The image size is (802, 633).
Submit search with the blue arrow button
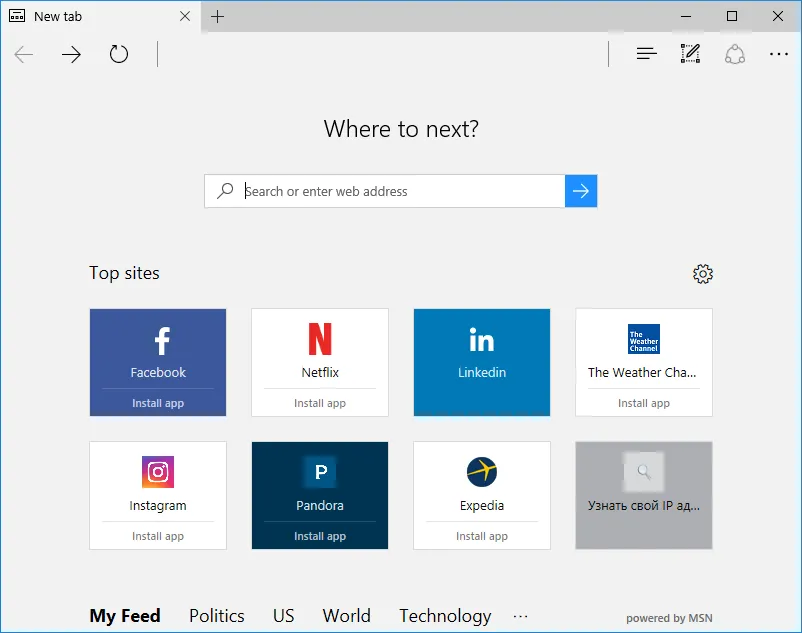581,191
